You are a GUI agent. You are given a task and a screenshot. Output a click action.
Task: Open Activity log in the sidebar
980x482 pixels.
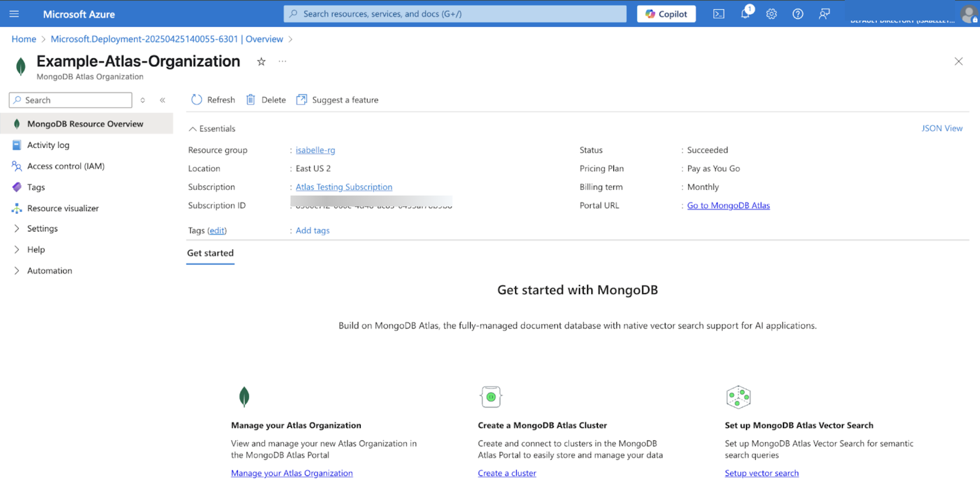click(x=48, y=145)
